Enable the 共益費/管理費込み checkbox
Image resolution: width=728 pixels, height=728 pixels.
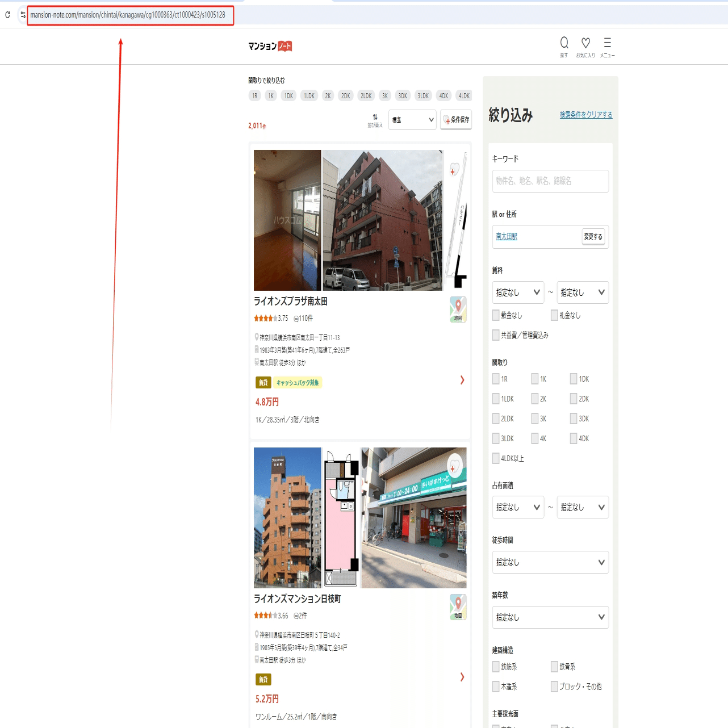pos(496,335)
